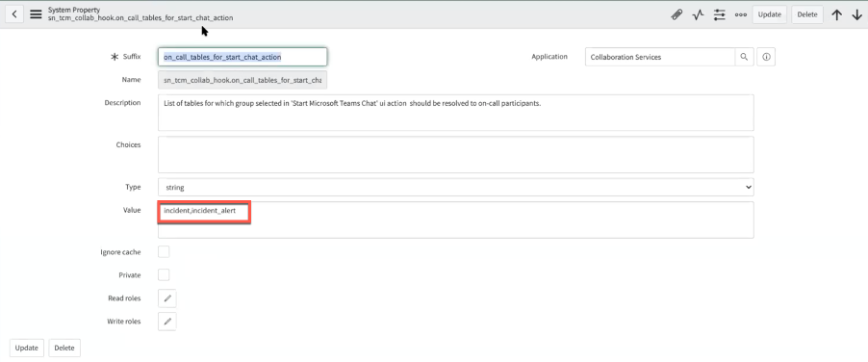The width and height of the screenshot is (868, 362).
Task: Toggle the Ignore cache checkbox
Action: click(164, 252)
